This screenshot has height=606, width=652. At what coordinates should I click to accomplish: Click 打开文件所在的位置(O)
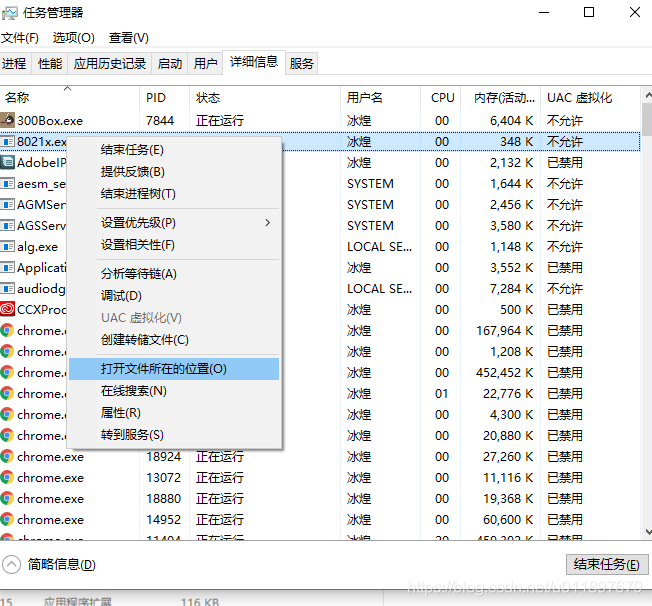tap(175, 369)
